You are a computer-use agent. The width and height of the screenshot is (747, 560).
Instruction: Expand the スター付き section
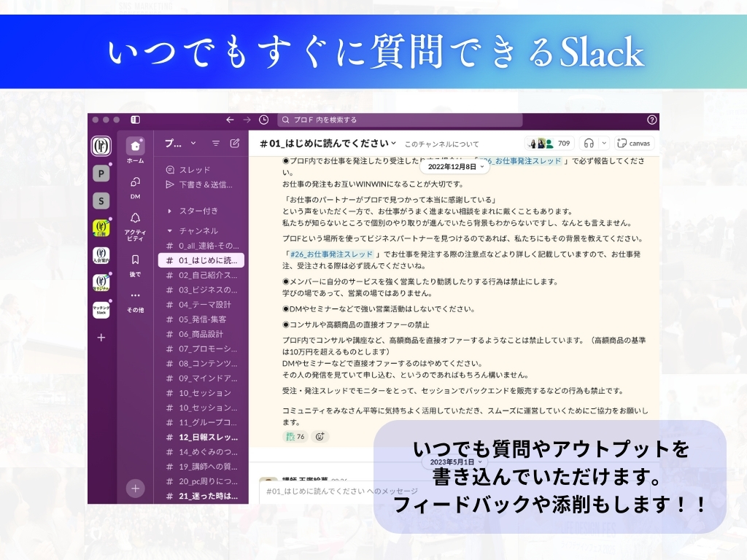[x=171, y=211]
